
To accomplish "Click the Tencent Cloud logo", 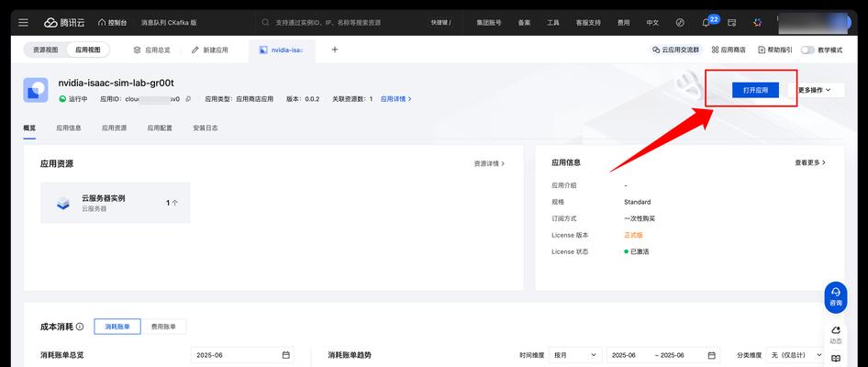I will point(65,23).
